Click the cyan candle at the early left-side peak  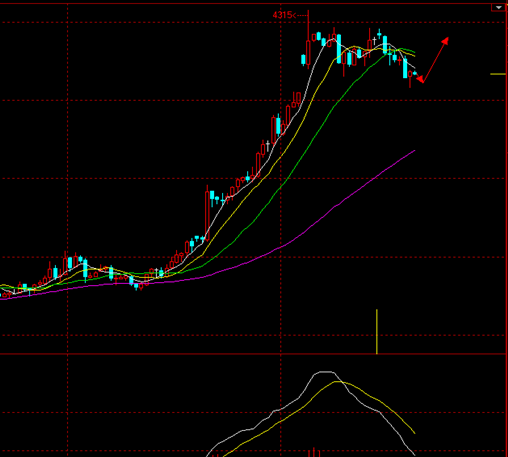[x=70, y=263]
